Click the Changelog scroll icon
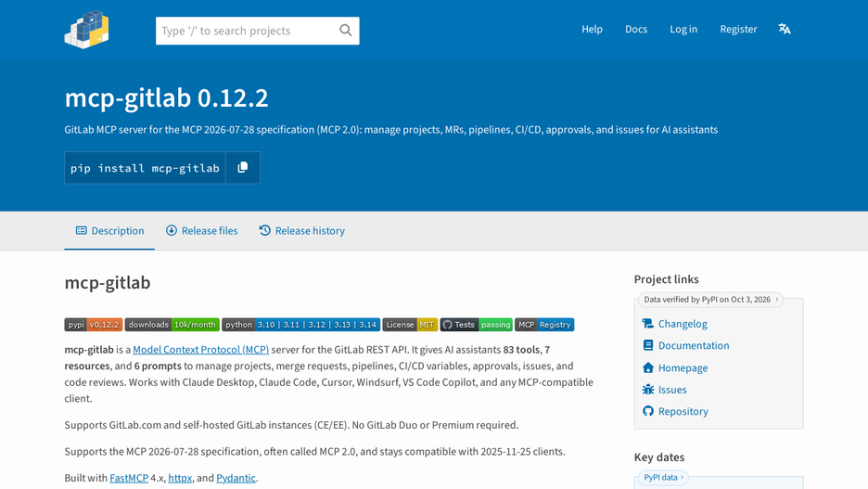 647,324
